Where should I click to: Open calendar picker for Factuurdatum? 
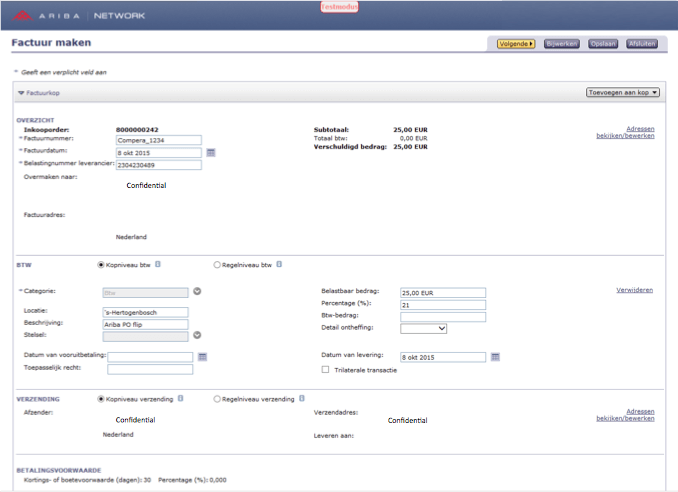(x=211, y=153)
